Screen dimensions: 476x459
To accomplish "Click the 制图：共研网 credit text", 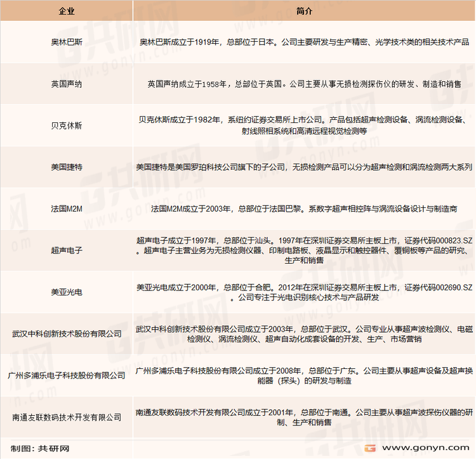I will 40,448.
